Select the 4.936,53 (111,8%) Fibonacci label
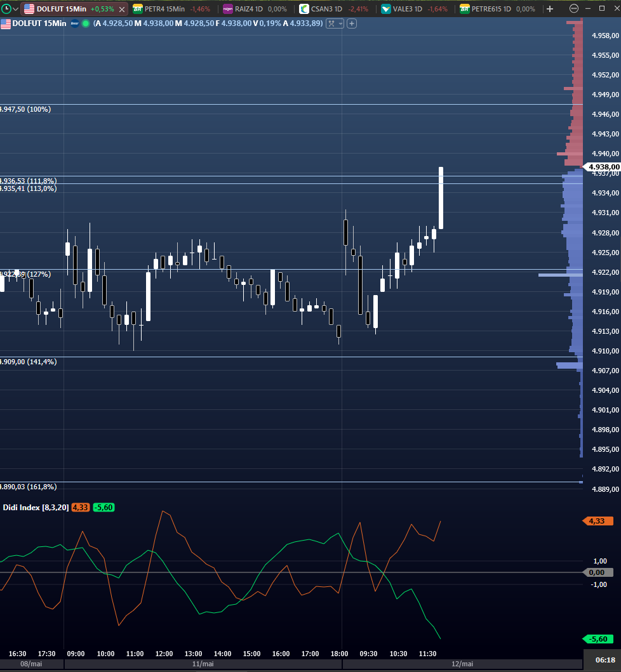Screen dimensions: 621x672 tap(29, 180)
